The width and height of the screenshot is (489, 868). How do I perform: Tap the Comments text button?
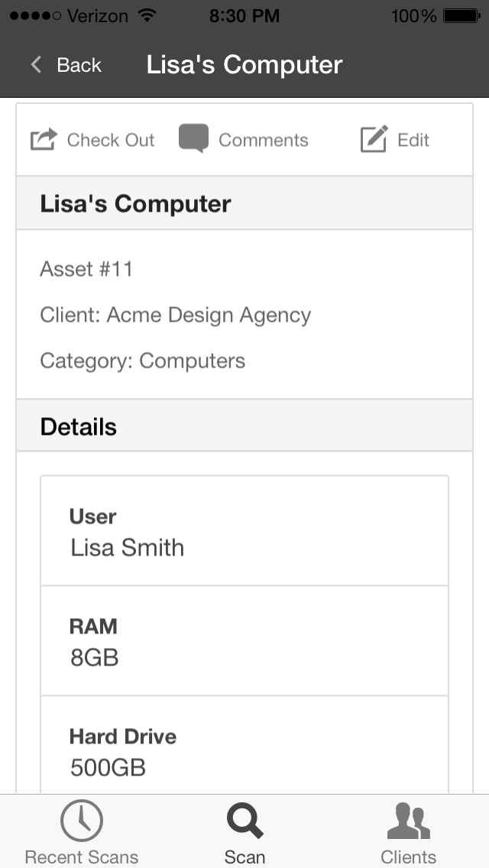coord(264,140)
